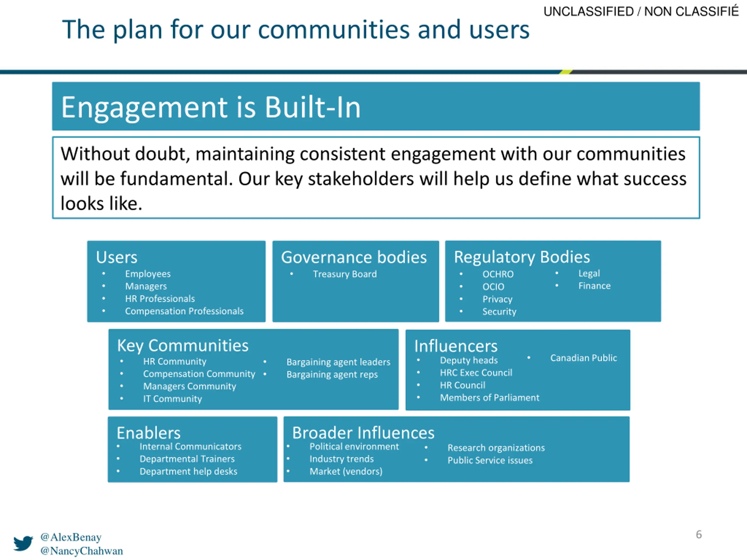Click the stakeholder engagement paragraph box

pos(376,178)
